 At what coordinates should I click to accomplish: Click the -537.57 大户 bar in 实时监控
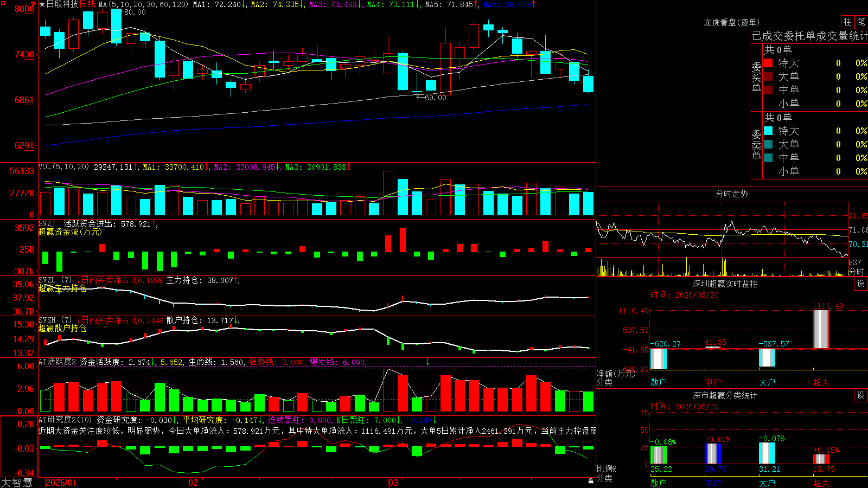click(x=767, y=357)
